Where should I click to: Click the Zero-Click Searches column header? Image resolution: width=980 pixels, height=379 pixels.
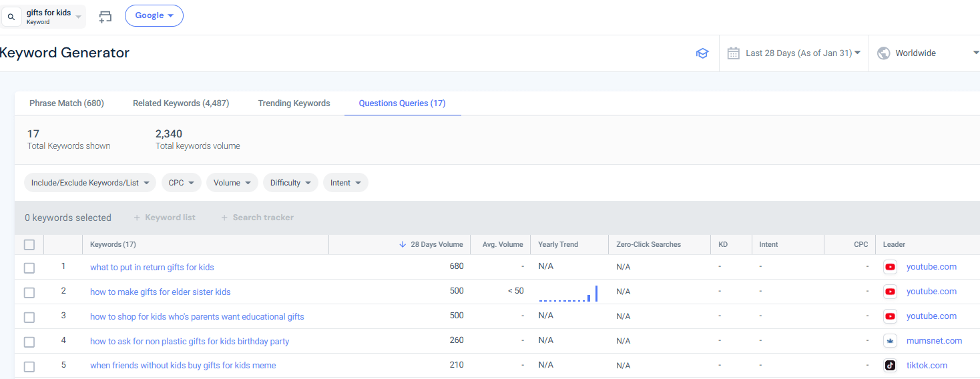tap(648, 244)
